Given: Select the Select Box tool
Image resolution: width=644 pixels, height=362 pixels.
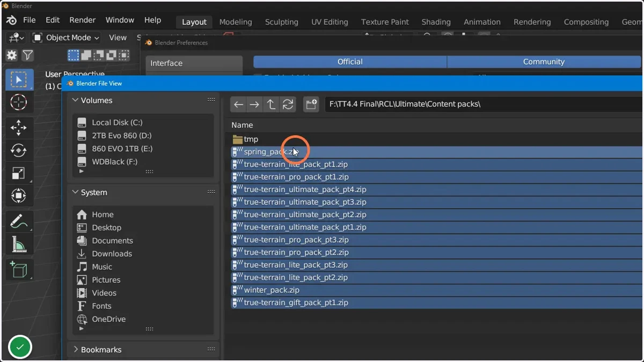Looking at the screenshot, I should 19,80.
